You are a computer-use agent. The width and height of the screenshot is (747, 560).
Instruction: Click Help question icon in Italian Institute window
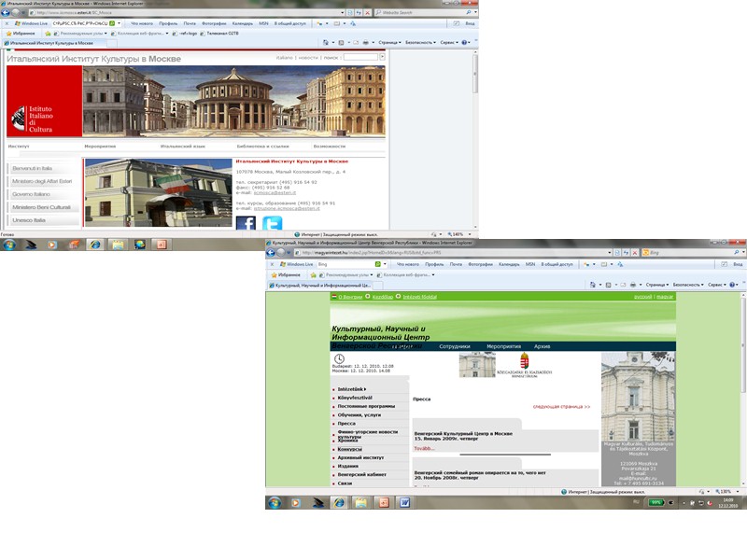464,42
